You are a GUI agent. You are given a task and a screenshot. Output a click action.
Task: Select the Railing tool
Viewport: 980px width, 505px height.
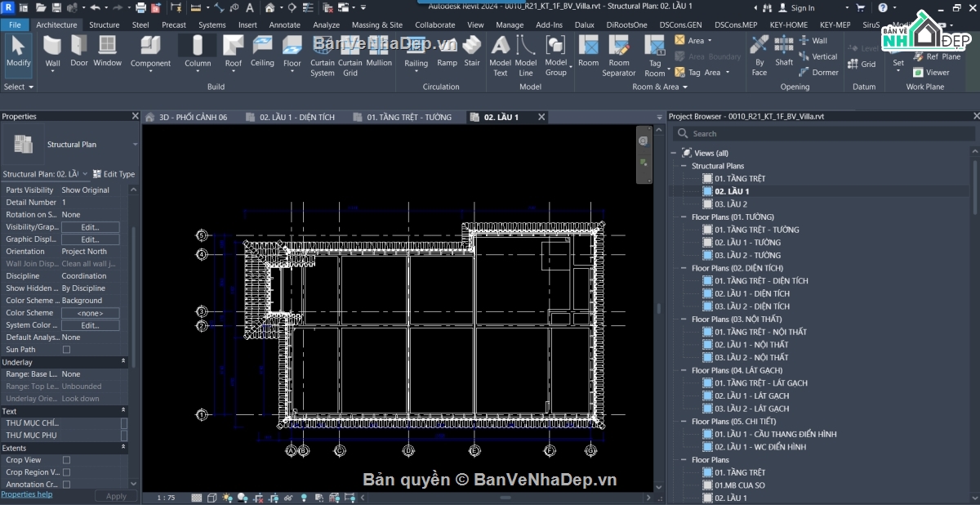416,53
